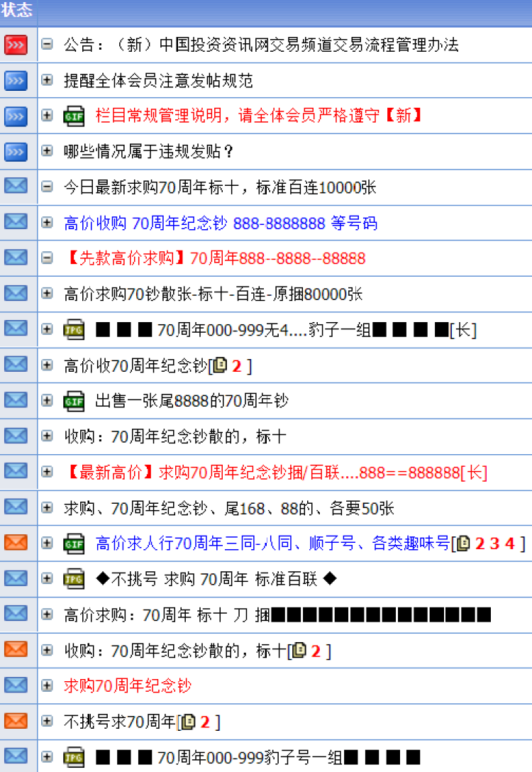532x772 pixels.
Task: Click the red pinned announcement status icon
Action: pos(16,45)
